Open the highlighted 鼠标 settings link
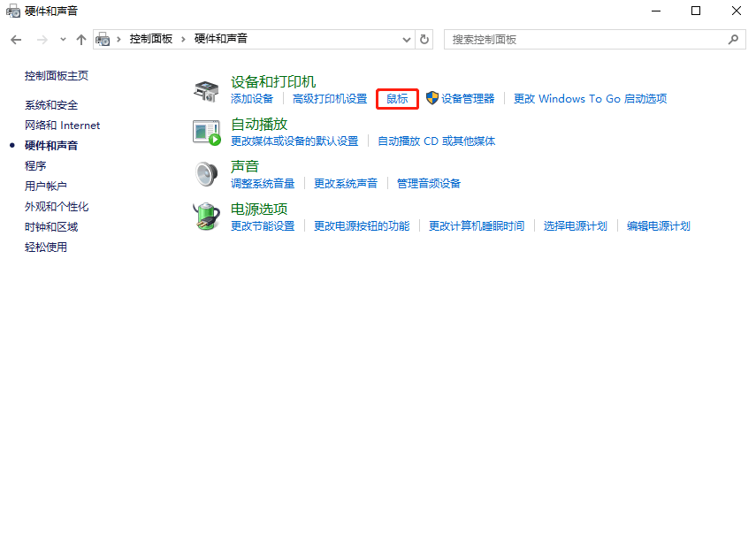 point(396,98)
